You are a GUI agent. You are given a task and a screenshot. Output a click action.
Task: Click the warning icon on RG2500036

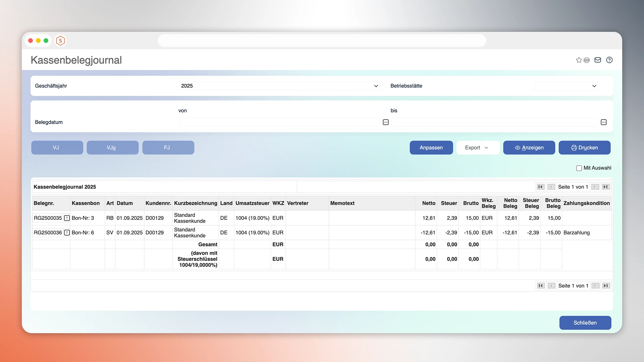(67, 232)
